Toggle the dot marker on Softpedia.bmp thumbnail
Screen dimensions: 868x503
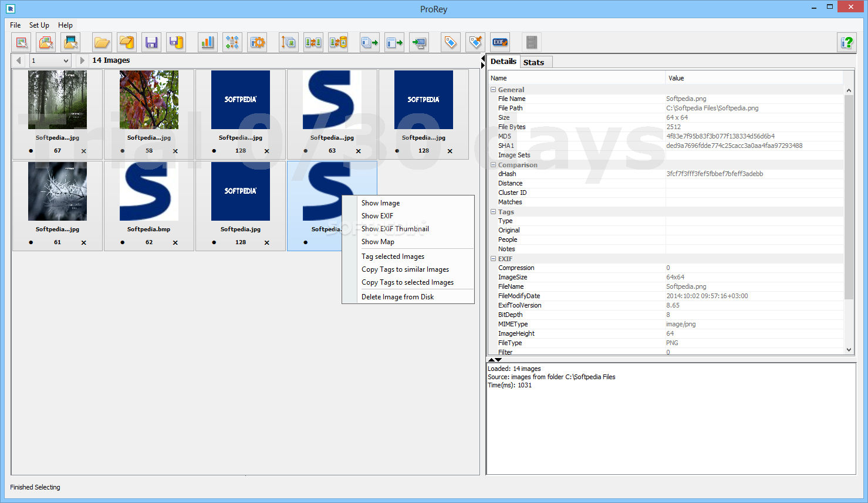coord(122,242)
